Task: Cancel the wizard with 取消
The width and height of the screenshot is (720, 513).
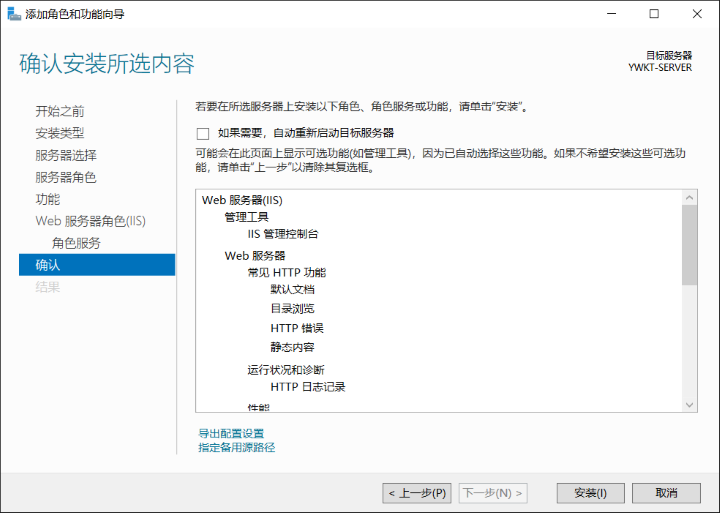Action: (x=666, y=493)
